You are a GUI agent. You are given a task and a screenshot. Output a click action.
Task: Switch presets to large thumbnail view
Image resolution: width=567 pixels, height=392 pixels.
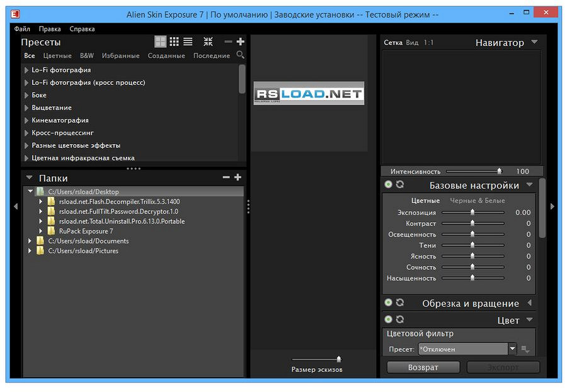click(160, 42)
